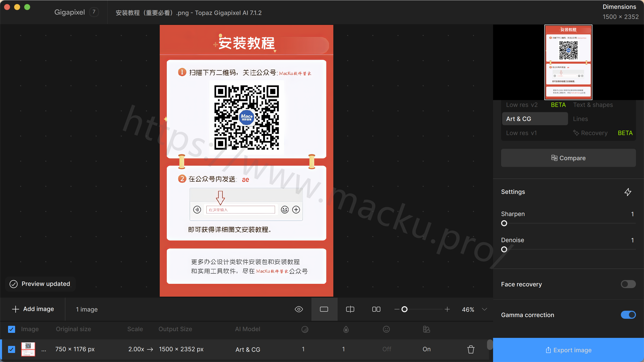Click the zoom in plus icon
The width and height of the screenshot is (644, 362).
click(x=447, y=309)
